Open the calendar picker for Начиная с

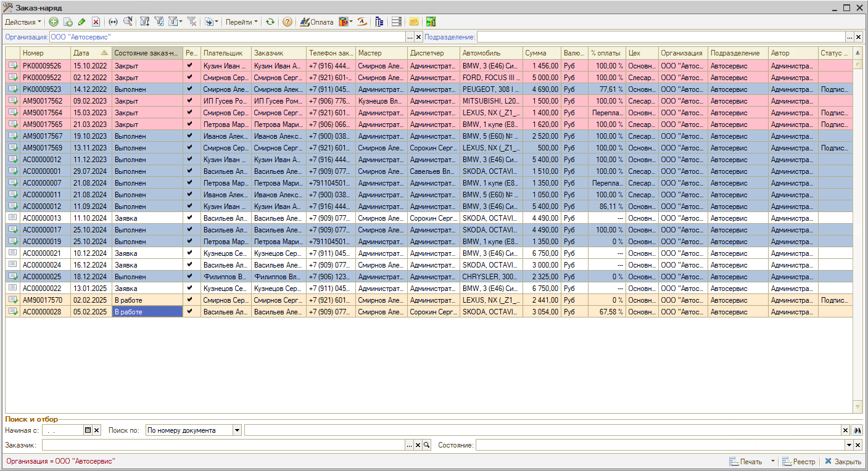coord(88,430)
